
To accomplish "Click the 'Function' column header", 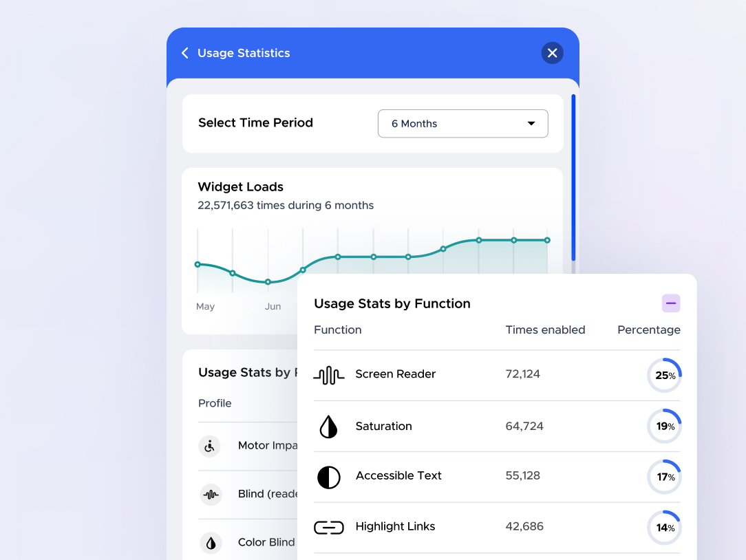I will (x=338, y=330).
